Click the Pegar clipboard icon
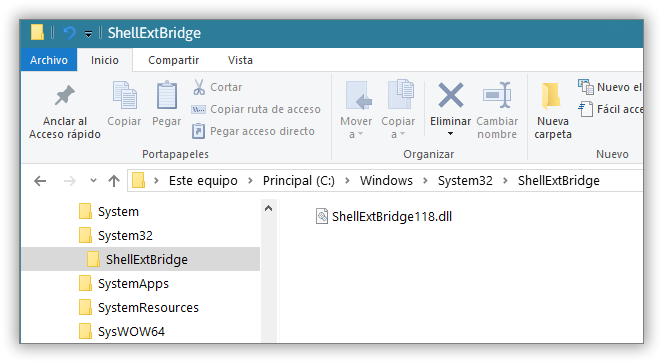The height and width of the screenshot is (363, 663). click(x=167, y=95)
